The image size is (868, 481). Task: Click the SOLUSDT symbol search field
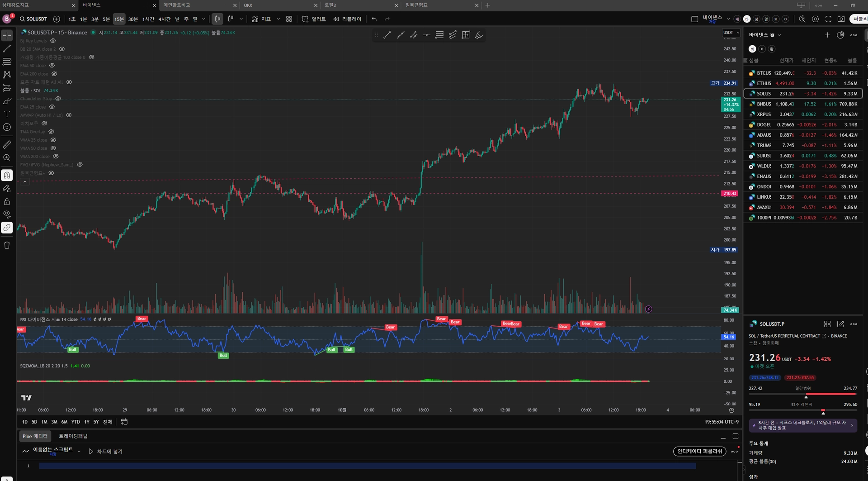tap(33, 19)
